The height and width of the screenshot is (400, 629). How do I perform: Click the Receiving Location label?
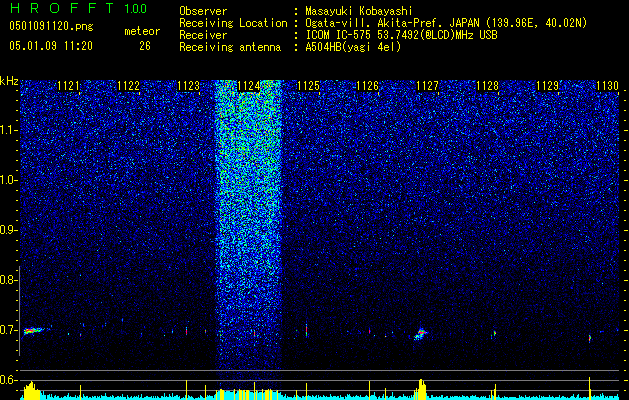(233, 23)
